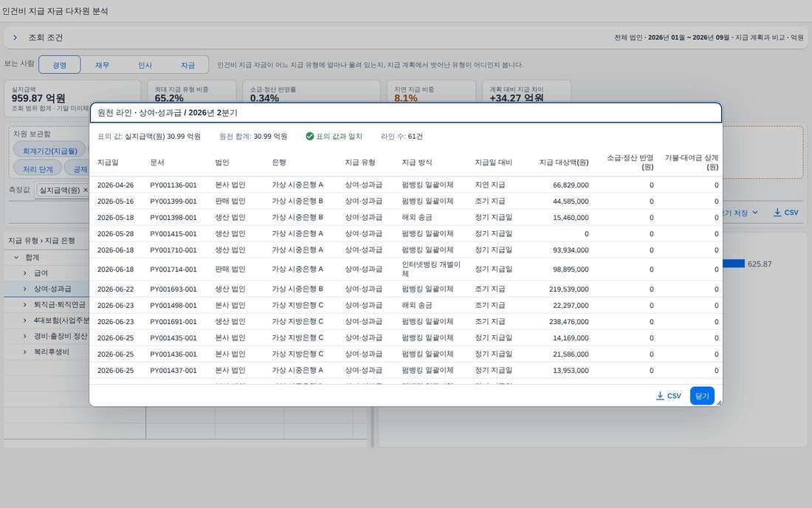Click the 지급일 column header

coord(108,162)
